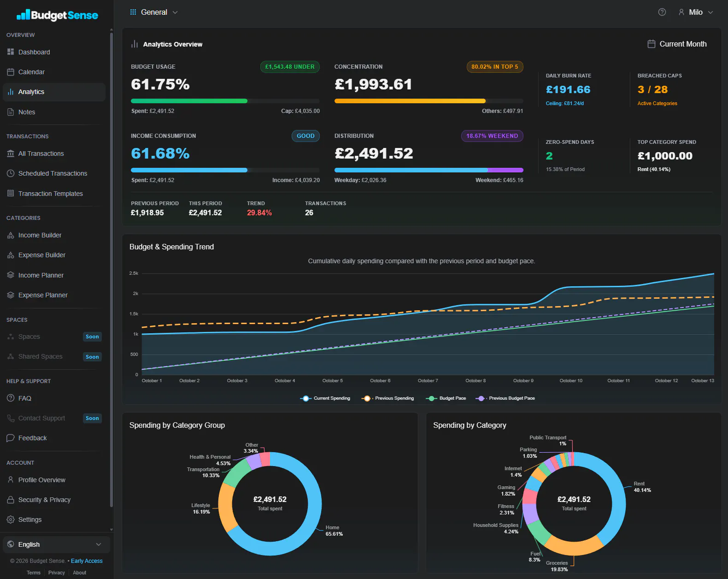Navigate to Expense Planner
728x579 pixels.
pyautogui.click(x=54, y=295)
